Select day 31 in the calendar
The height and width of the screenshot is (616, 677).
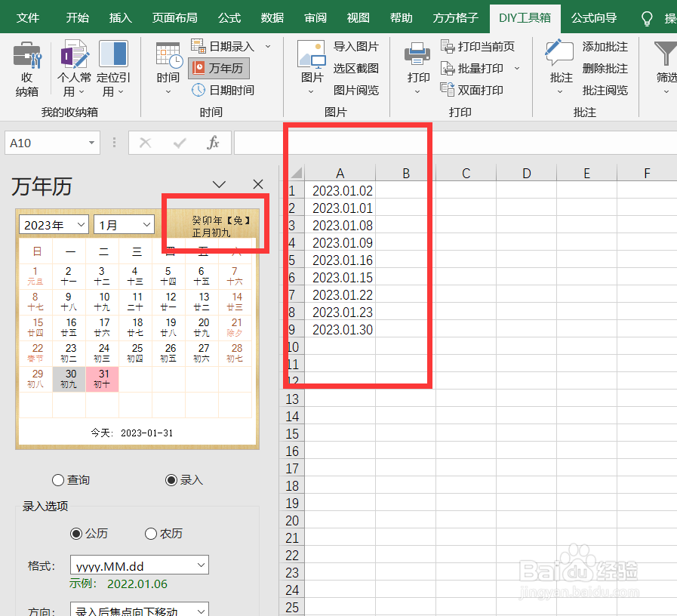coord(103,379)
